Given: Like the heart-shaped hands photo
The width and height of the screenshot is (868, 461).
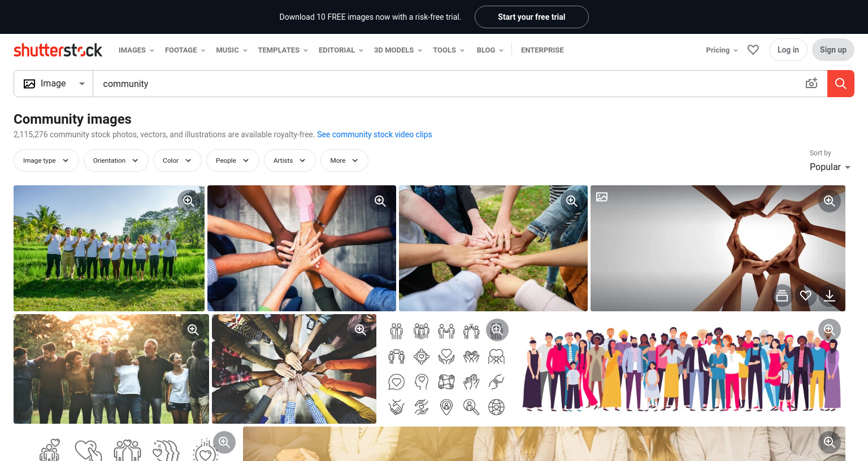Looking at the screenshot, I should (x=806, y=295).
